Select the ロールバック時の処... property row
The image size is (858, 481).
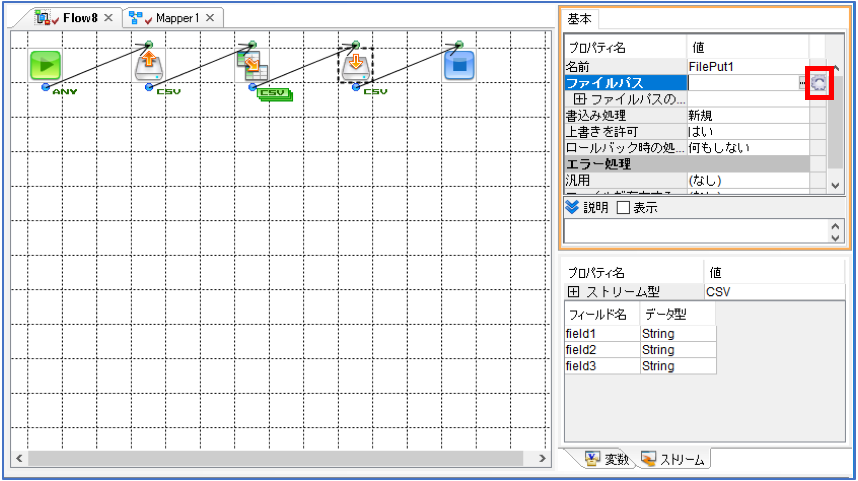coord(687,148)
